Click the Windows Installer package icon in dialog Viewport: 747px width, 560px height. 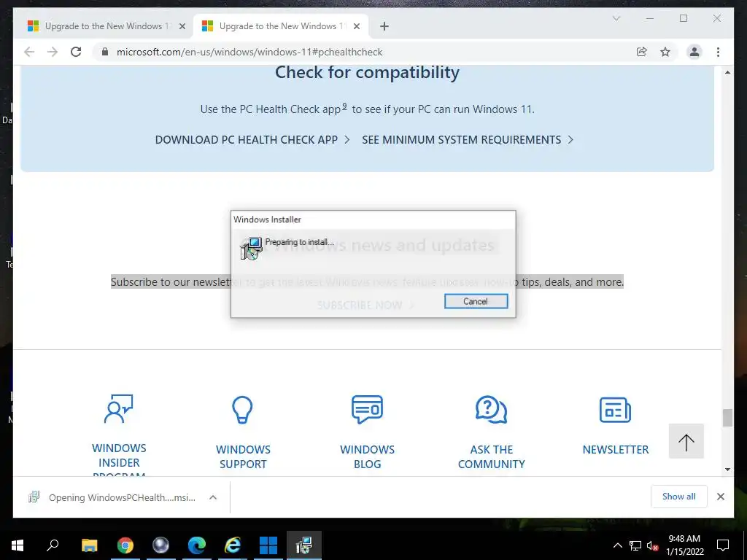pyautogui.click(x=251, y=248)
